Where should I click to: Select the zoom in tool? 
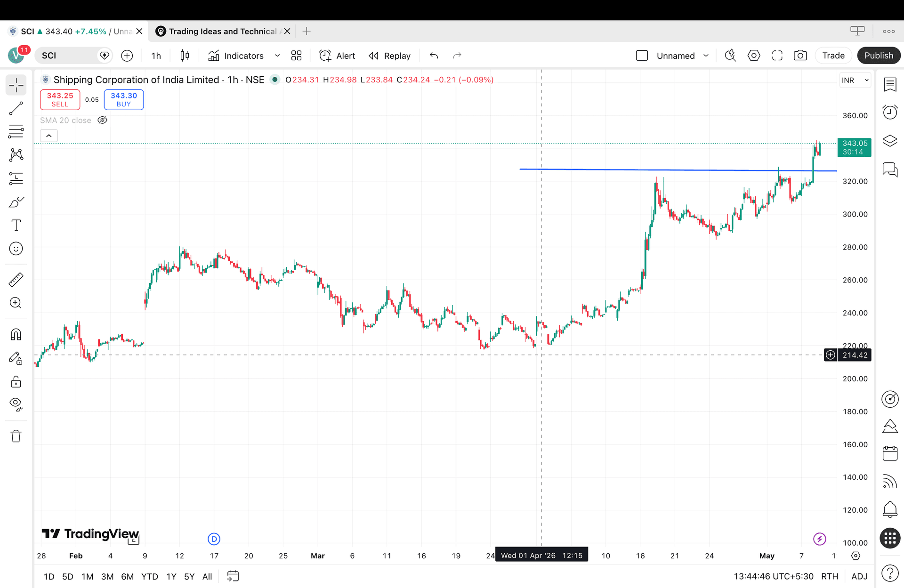point(16,303)
